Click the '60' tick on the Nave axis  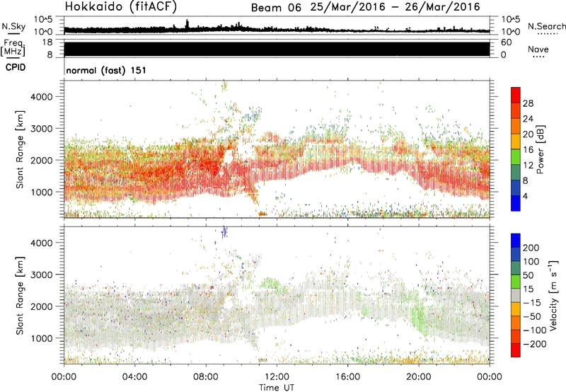pos(506,42)
